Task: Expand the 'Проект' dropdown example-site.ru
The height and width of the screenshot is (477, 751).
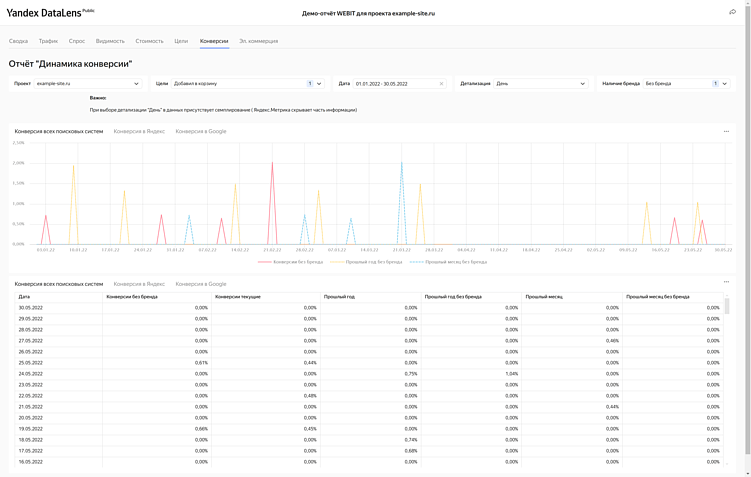Action: click(87, 84)
